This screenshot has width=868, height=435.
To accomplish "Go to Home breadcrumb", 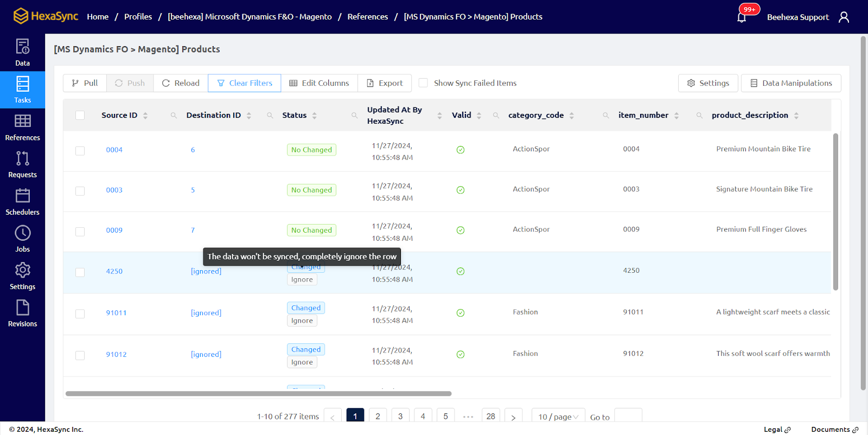I will click(x=98, y=17).
